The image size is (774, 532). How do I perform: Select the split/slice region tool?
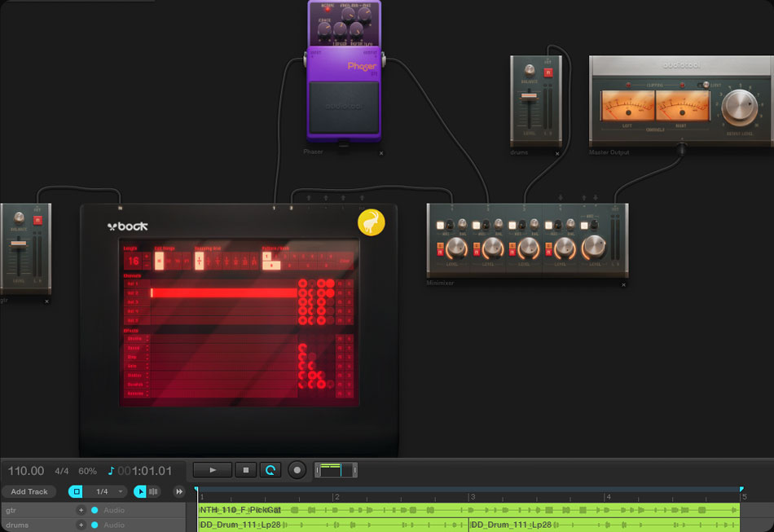coord(153,491)
